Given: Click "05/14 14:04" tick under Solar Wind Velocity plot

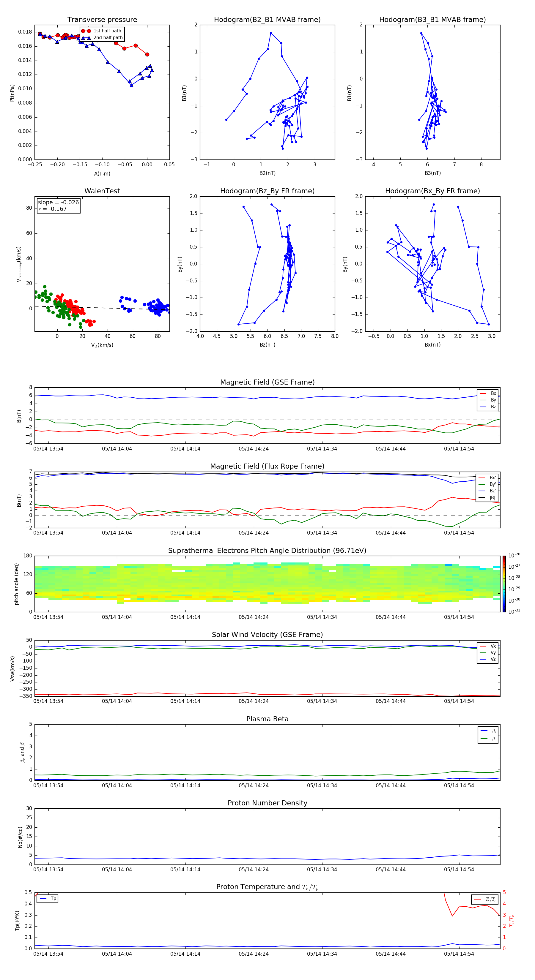Looking at the screenshot, I should [117, 701].
